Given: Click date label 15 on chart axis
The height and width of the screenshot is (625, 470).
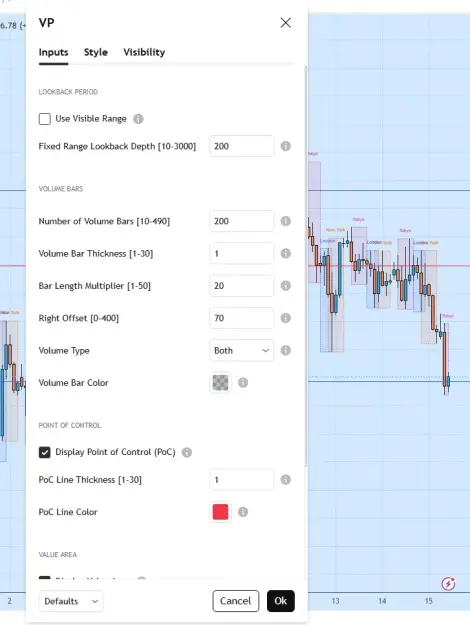Looking at the screenshot, I should (x=429, y=601).
